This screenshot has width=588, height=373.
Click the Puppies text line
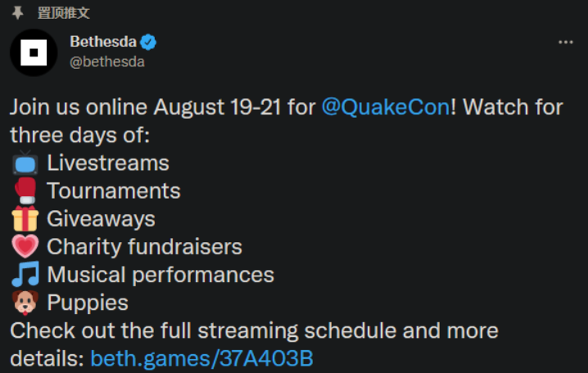[88, 303]
